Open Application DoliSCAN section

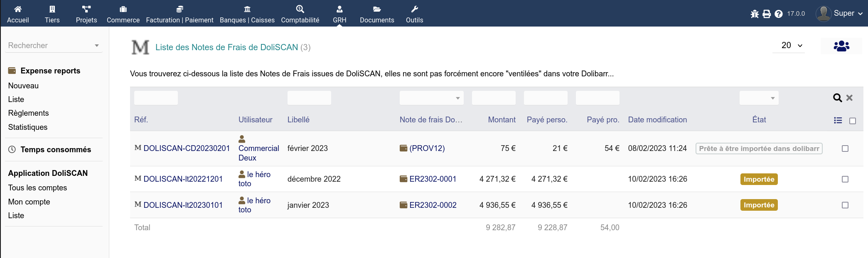coord(48,173)
